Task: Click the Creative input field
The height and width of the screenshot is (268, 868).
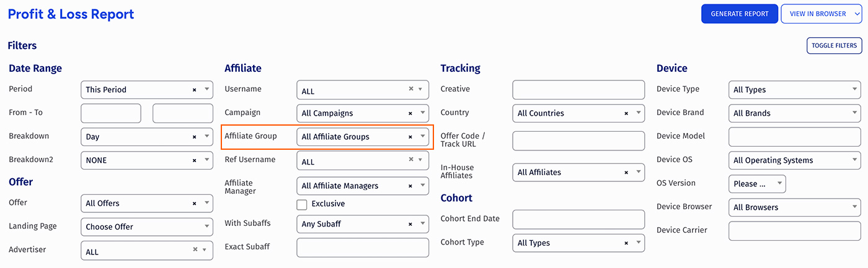Action: 578,90
